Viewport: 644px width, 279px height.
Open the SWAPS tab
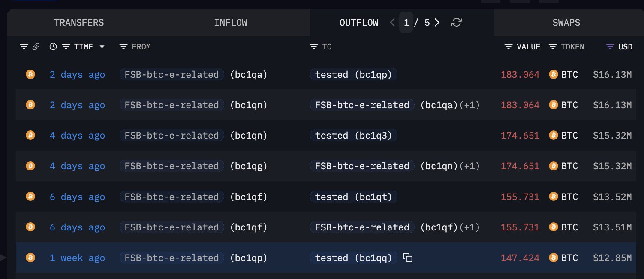[x=566, y=23]
